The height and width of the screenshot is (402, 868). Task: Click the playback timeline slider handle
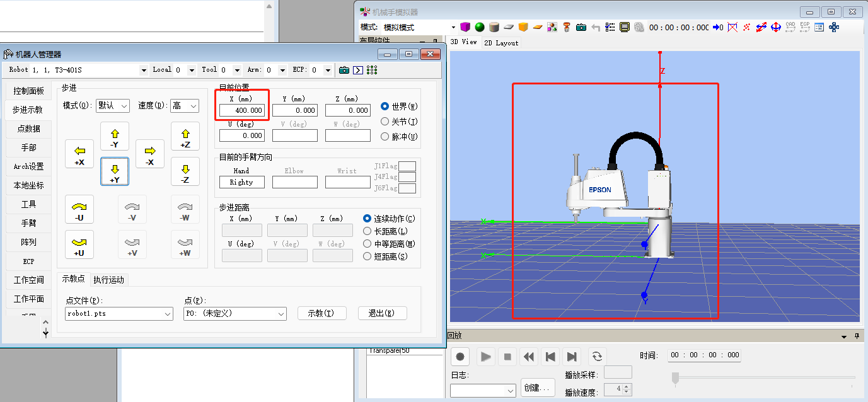675,377
